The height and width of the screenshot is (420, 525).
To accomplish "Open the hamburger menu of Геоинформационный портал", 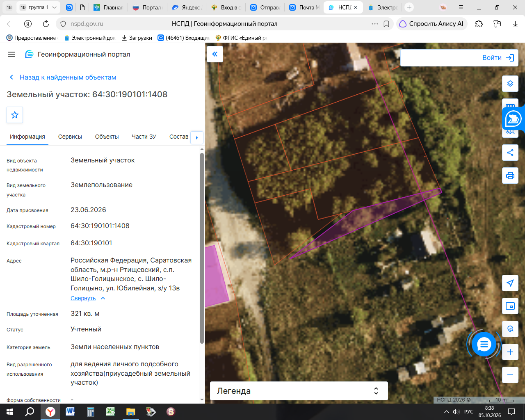I will [11, 54].
